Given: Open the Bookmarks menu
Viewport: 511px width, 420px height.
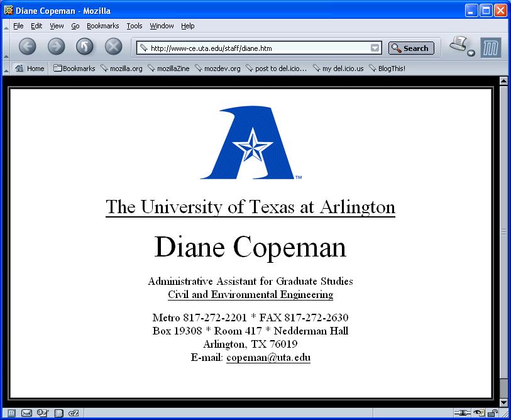Looking at the screenshot, I should click(102, 26).
